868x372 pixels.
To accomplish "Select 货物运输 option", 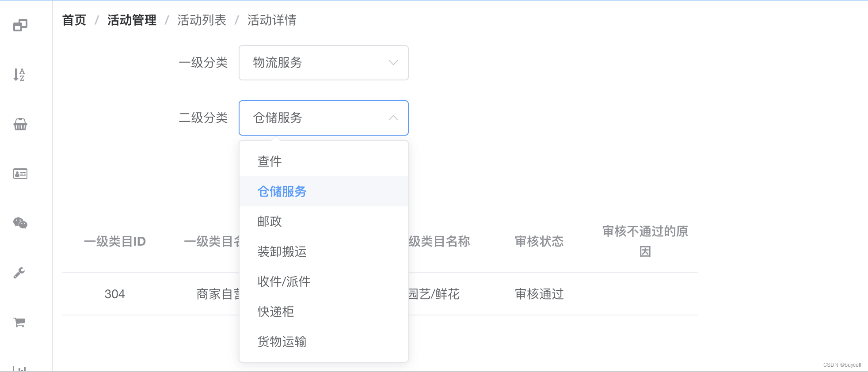I will click(x=324, y=342).
